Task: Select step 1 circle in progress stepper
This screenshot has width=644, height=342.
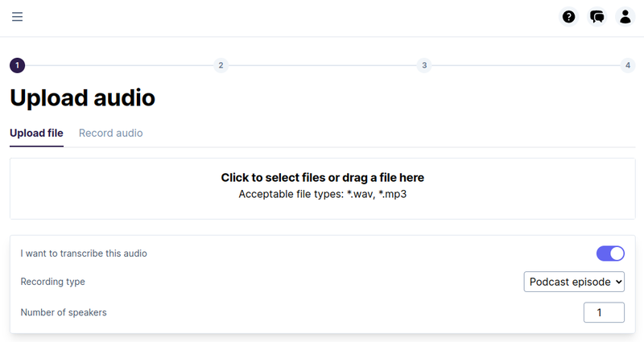Action: coord(17,65)
